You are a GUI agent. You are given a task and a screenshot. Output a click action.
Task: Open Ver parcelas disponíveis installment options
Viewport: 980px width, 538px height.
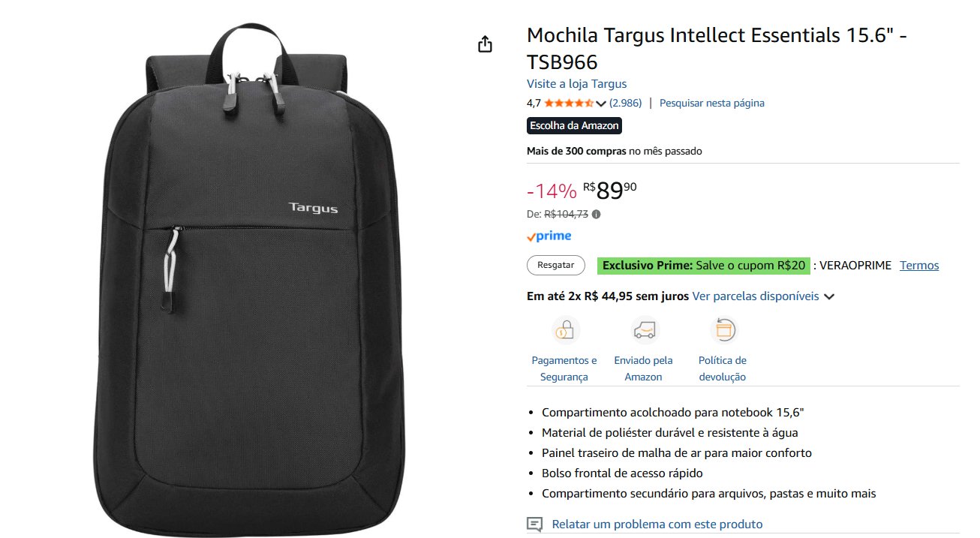tap(755, 296)
